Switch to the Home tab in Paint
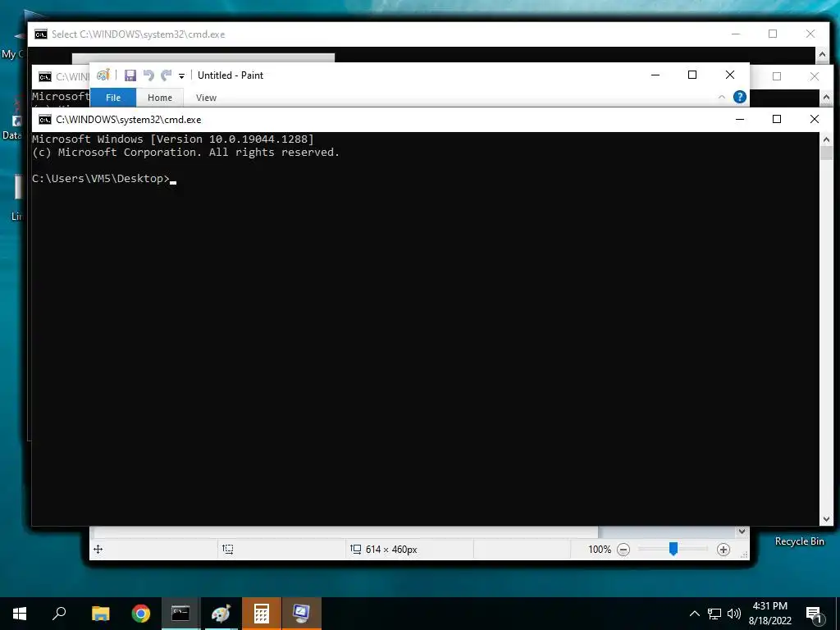This screenshot has width=840, height=630. [x=160, y=98]
